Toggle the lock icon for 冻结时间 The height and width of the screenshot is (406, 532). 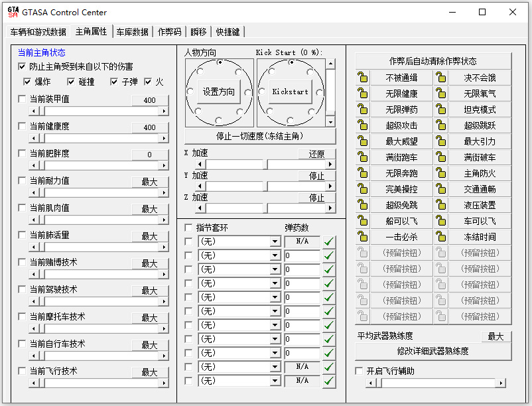pyautogui.click(x=441, y=237)
